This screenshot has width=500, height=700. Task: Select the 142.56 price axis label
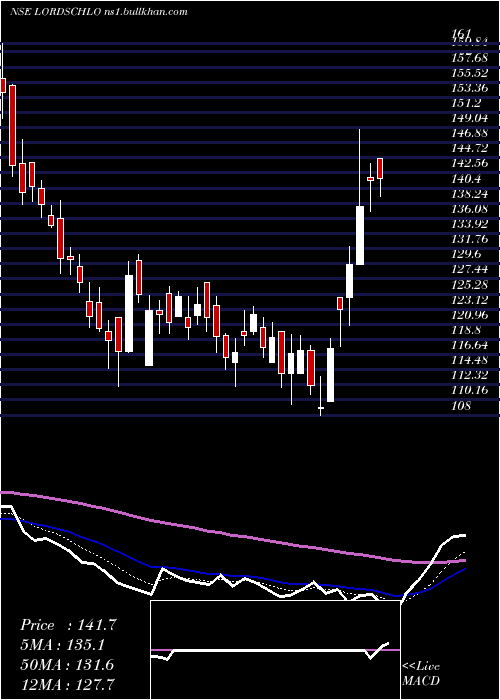470,163
